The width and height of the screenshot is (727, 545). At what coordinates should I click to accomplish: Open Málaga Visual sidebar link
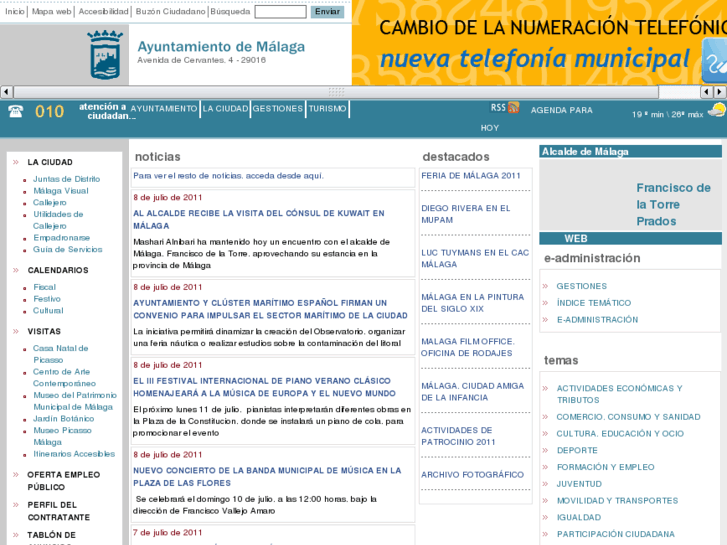pyautogui.click(x=61, y=191)
